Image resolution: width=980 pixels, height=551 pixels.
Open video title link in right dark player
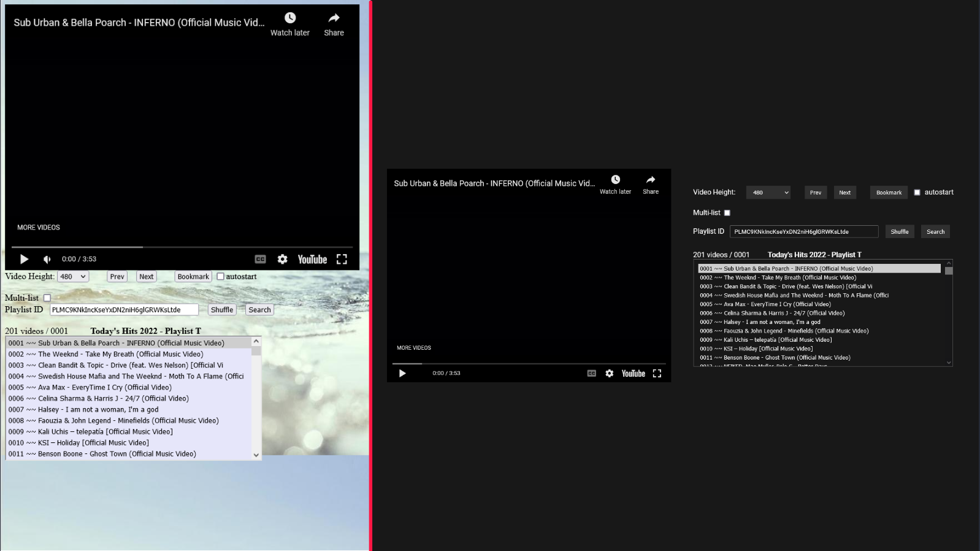494,183
